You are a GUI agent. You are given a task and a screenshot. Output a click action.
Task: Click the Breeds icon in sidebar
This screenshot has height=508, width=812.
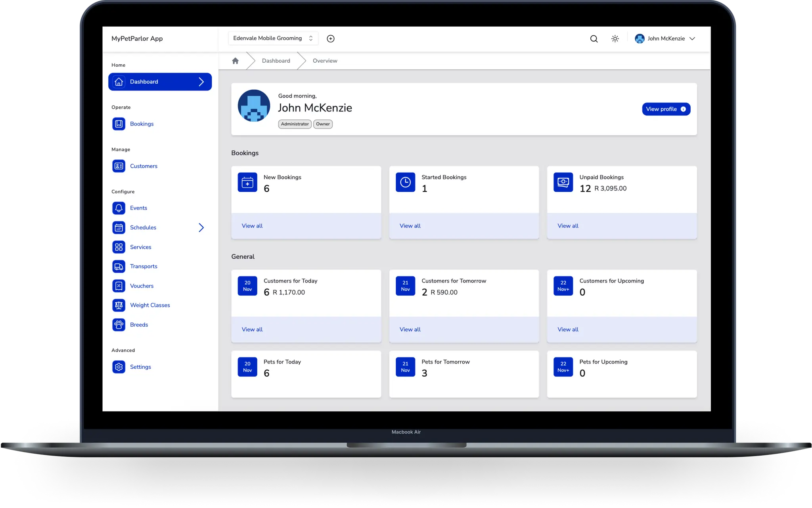119,324
